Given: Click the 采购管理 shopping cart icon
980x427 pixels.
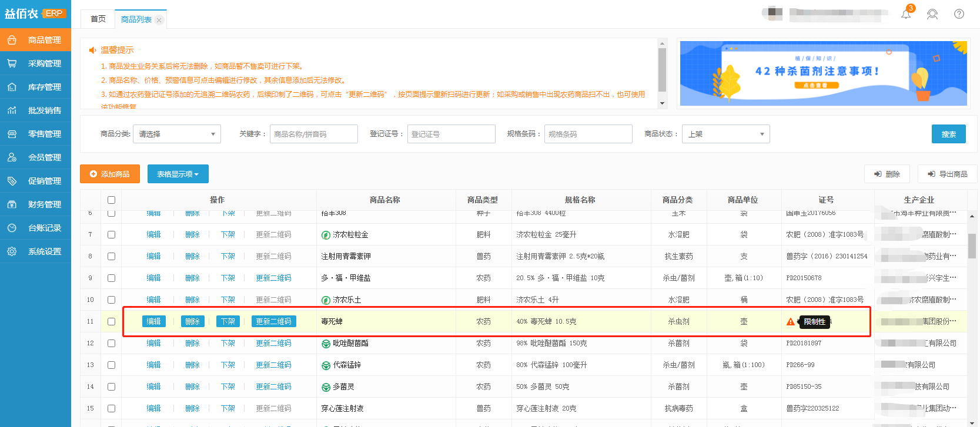Looking at the screenshot, I should point(12,63).
